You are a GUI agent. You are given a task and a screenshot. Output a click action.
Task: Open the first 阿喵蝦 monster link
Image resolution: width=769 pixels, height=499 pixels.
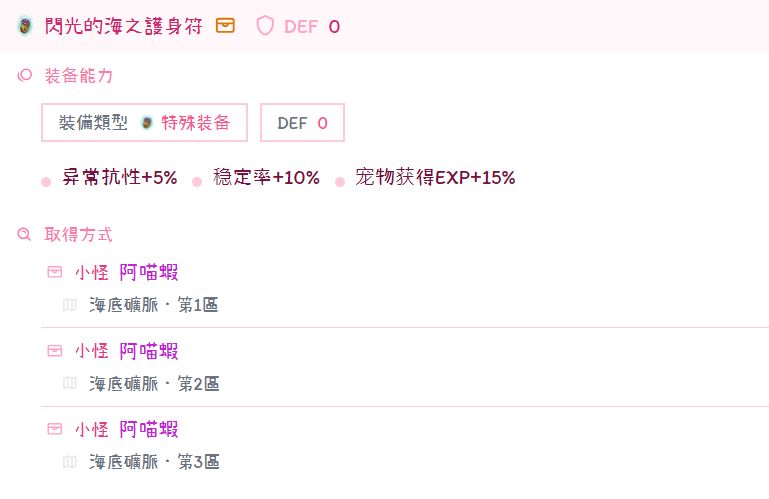point(149,272)
